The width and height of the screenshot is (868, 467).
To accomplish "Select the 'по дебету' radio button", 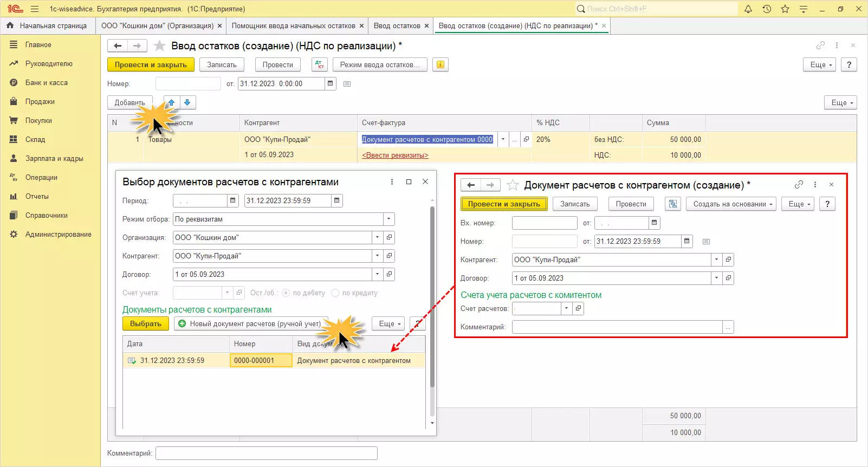I will click(286, 293).
